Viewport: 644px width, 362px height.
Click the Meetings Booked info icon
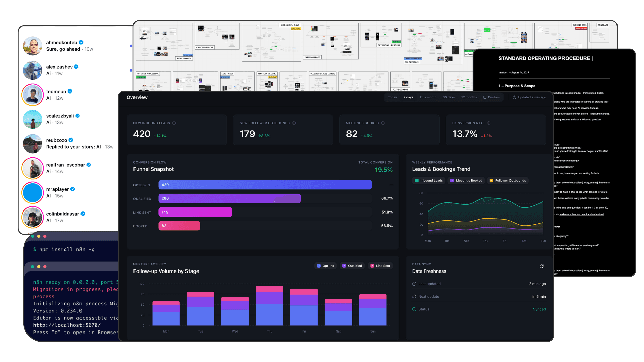[383, 123]
